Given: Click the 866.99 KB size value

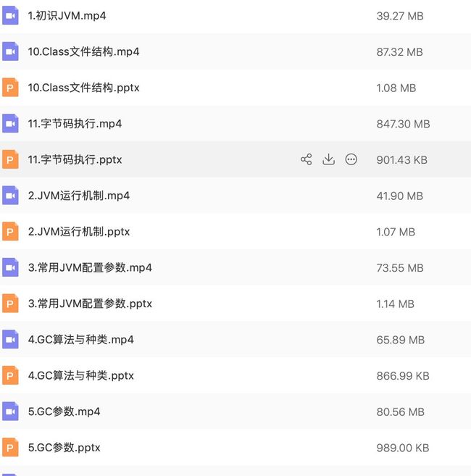Looking at the screenshot, I should (x=403, y=376).
